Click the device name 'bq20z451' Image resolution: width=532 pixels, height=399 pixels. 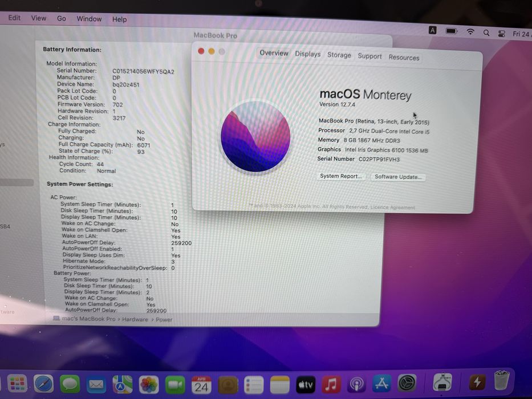126,85
